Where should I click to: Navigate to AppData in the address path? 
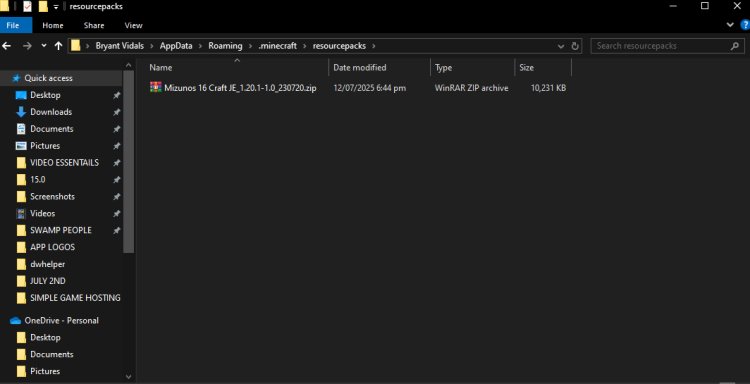tap(176, 46)
